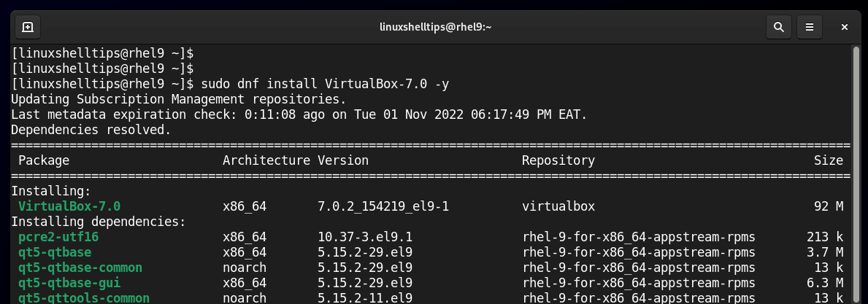Click the pcre2-utf16 package name
This screenshot has width=868, height=304.
(x=58, y=237)
